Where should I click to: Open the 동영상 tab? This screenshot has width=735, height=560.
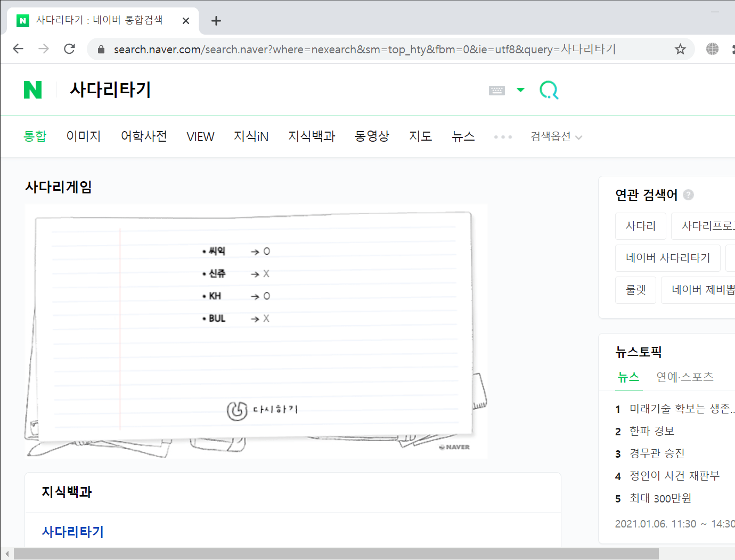tap(372, 136)
